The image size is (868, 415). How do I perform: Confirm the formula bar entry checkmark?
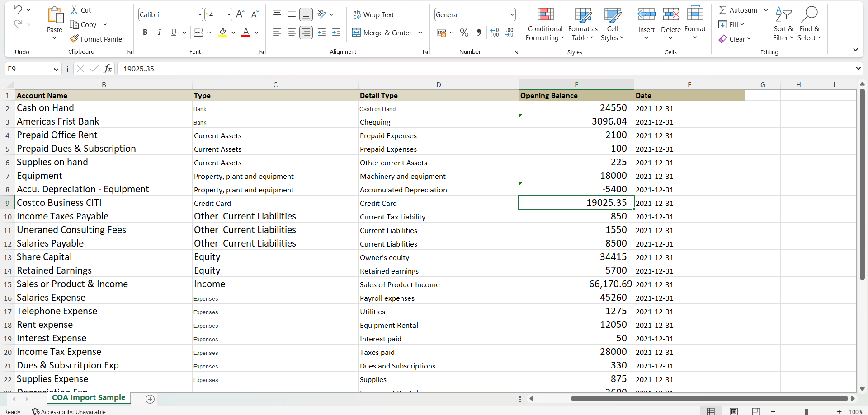(x=94, y=69)
